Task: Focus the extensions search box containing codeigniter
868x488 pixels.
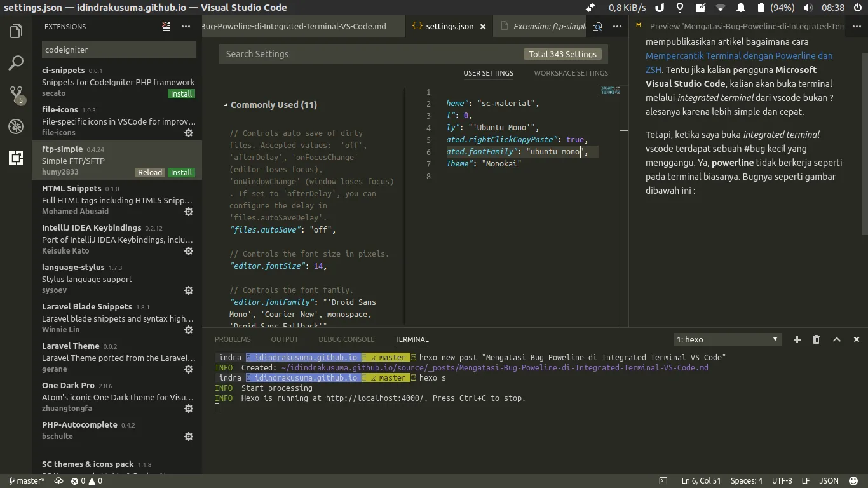Action: [119, 50]
